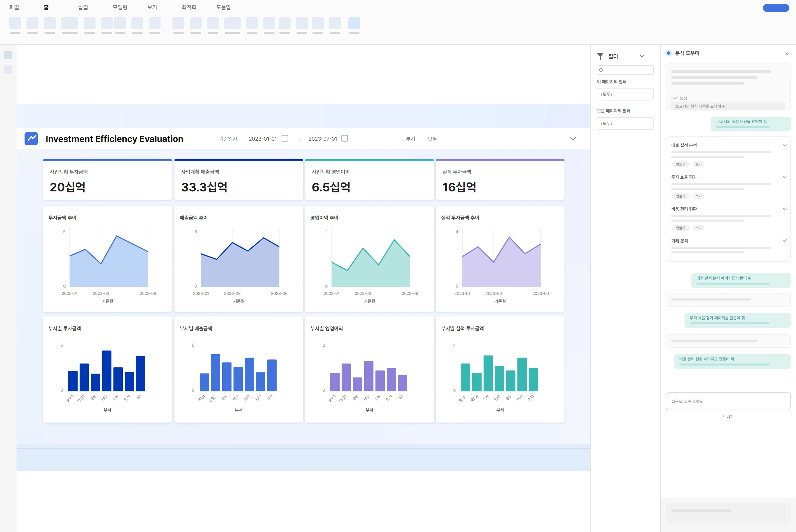Expand the report header chevron
This screenshot has width=796, height=532.
tap(573, 138)
